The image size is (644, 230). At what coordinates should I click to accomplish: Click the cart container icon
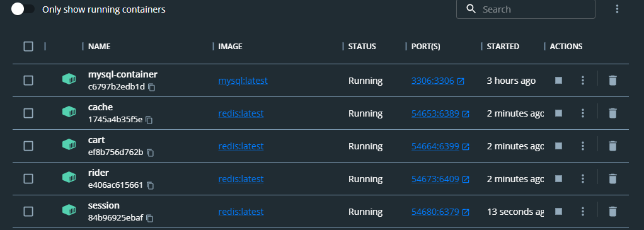(x=69, y=144)
